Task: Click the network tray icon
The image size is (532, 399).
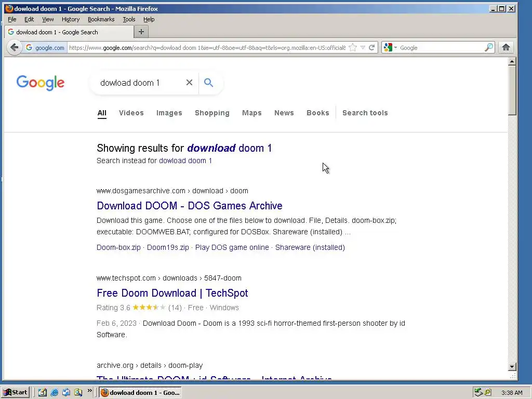Action: point(478,393)
